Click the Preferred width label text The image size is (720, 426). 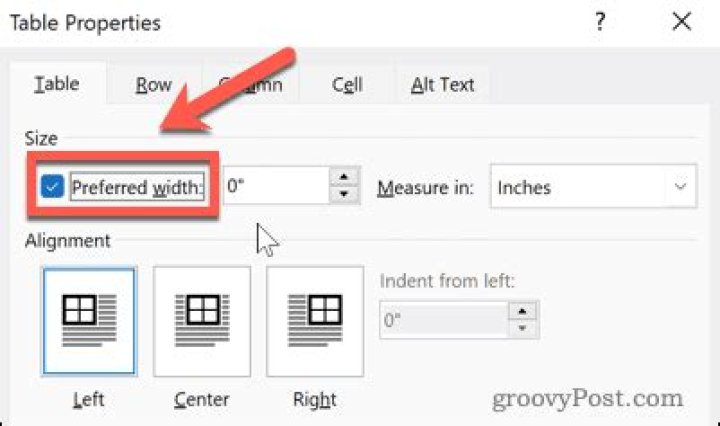(138, 187)
